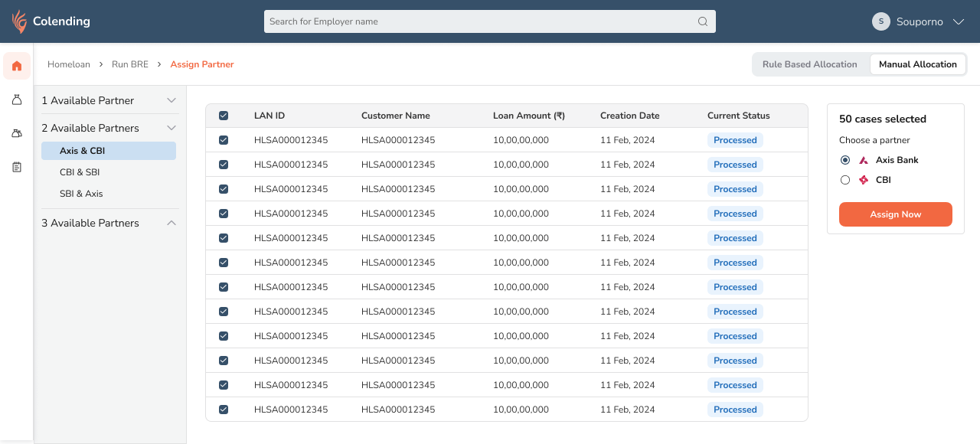Click the Axis Bank label text
The width and height of the screenshot is (980, 444).
pyautogui.click(x=897, y=160)
